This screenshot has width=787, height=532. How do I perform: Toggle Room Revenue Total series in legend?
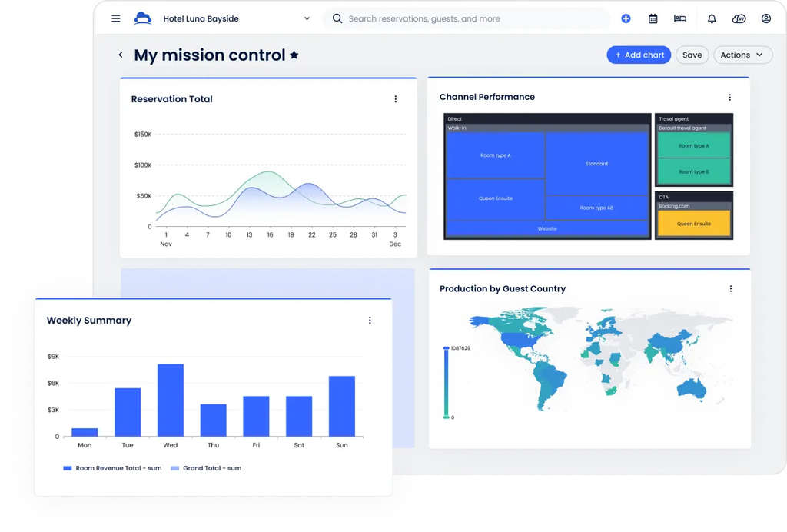[x=112, y=468]
